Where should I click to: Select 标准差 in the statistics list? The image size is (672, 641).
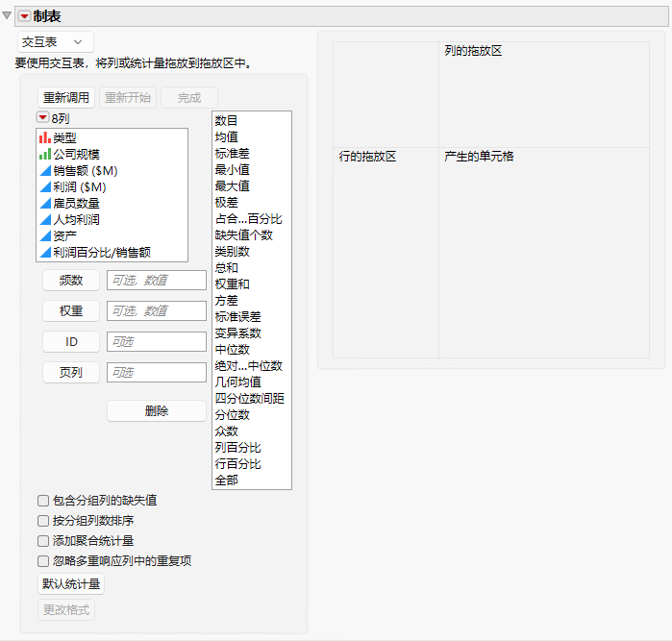click(x=252, y=154)
